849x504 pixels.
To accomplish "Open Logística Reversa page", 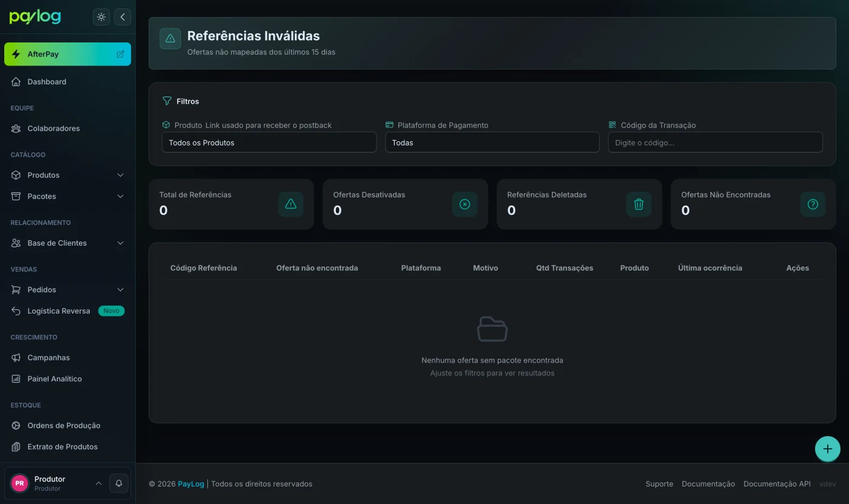I will tap(67, 311).
